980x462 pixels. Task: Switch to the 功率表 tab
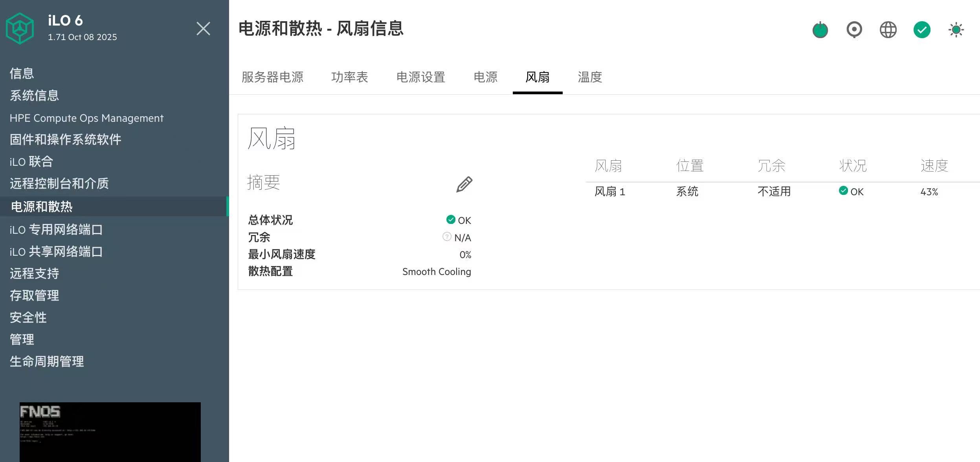coord(349,77)
